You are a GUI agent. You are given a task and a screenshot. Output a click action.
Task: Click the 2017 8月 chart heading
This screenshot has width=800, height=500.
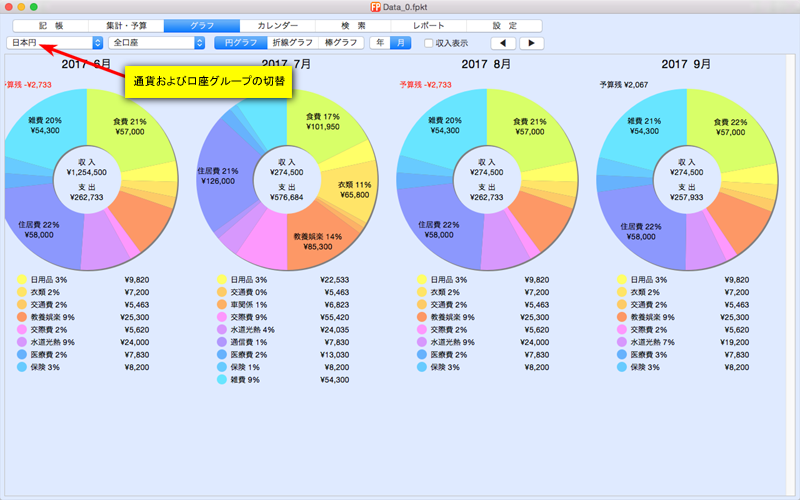[486, 64]
